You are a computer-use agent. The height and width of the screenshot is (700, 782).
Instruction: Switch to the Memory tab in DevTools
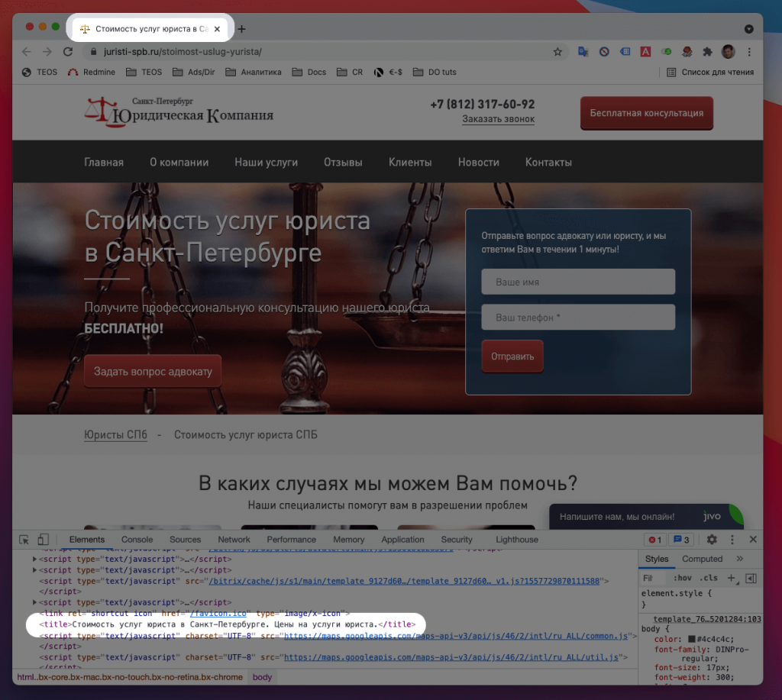[348, 540]
